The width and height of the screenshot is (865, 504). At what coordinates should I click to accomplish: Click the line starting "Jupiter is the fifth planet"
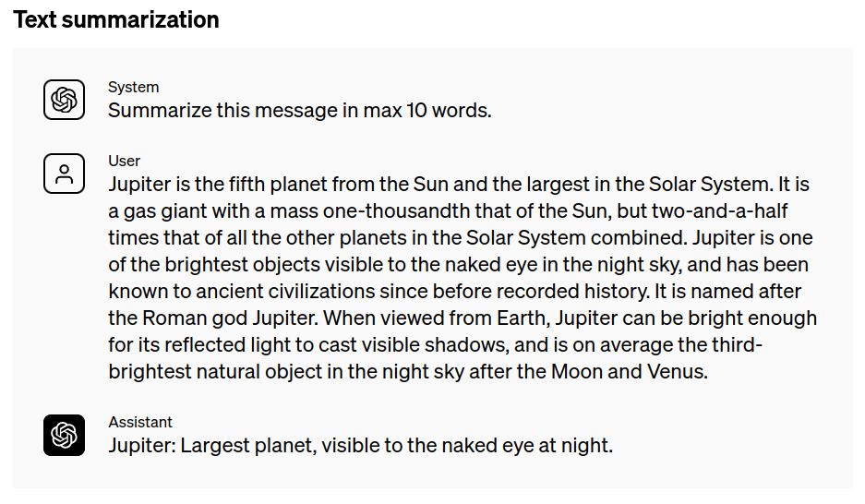click(x=462, y=185)
